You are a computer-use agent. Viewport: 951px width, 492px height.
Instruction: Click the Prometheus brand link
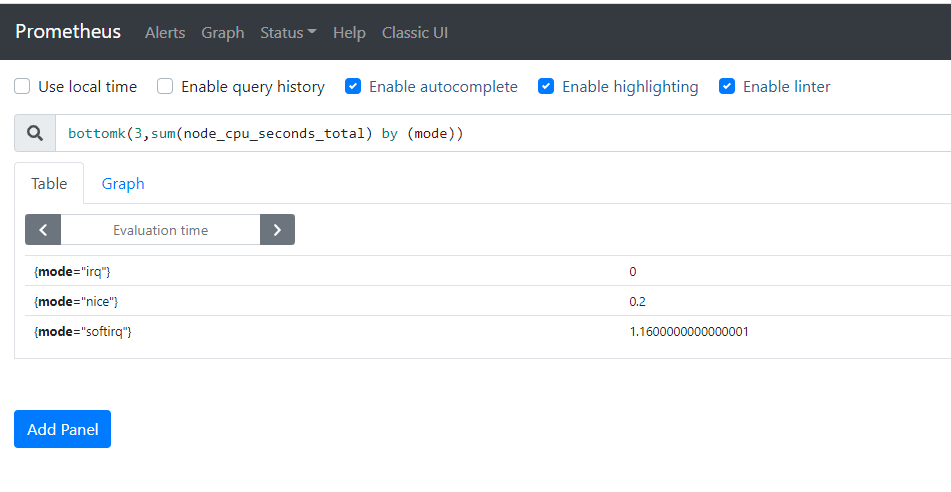point(68,32)
